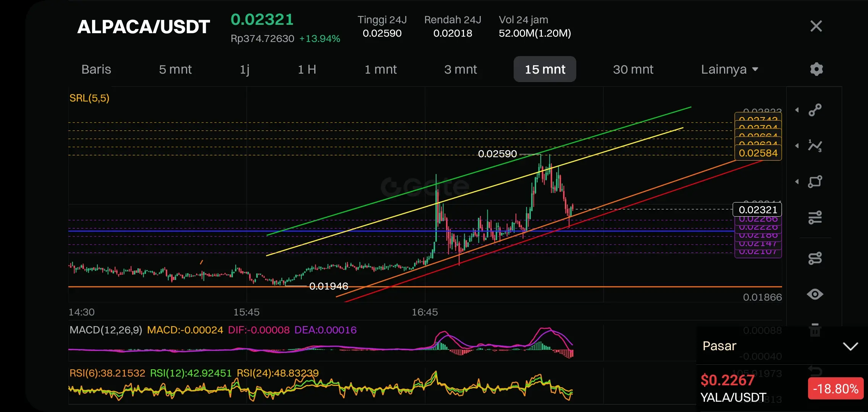
Task: Tap the ALPACA/USDT pair title
Action: coord(144,27)
